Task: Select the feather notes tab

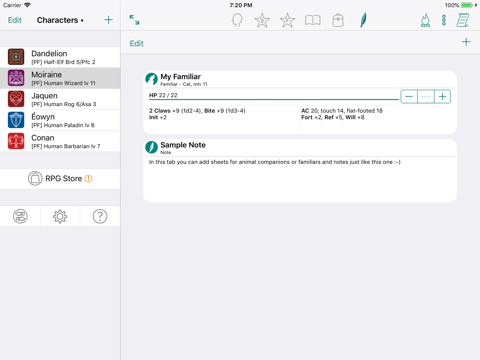Action: [x=363, y=20]
